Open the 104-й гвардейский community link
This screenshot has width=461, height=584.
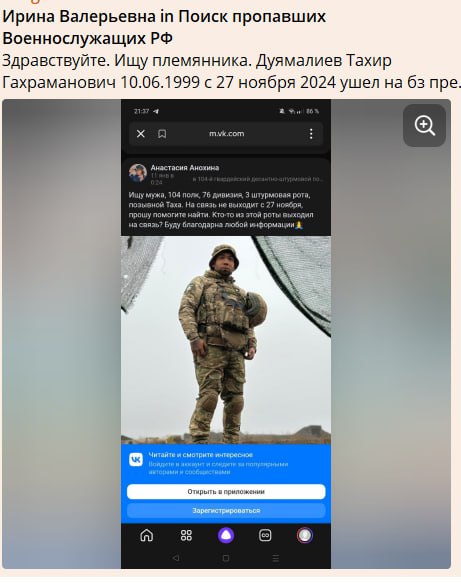pyautogui.click(x=258, y=179)
